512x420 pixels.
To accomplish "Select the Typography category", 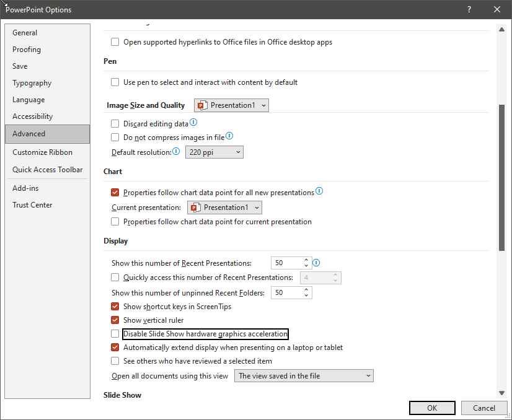I will (47, 83).
